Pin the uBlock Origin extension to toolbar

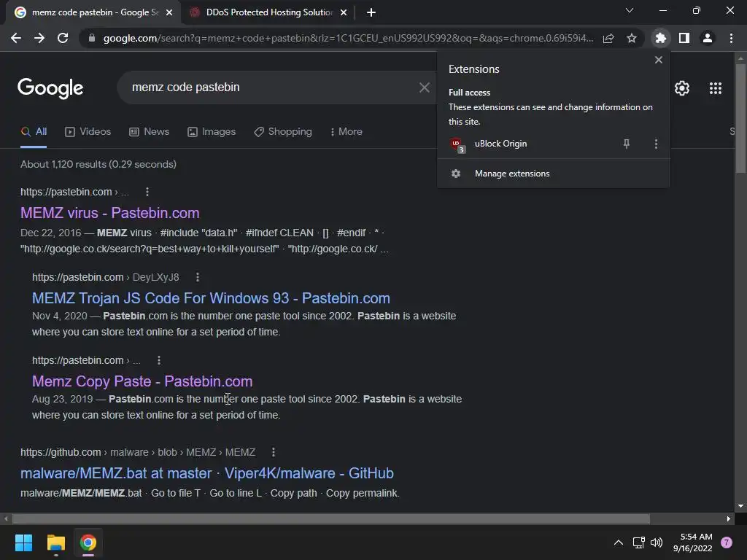click(x=627, y=144)
